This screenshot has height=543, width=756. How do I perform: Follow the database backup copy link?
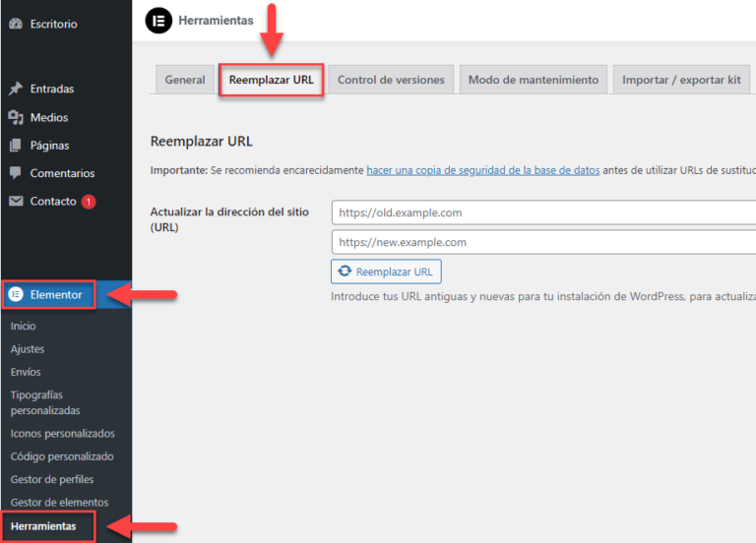483,170
